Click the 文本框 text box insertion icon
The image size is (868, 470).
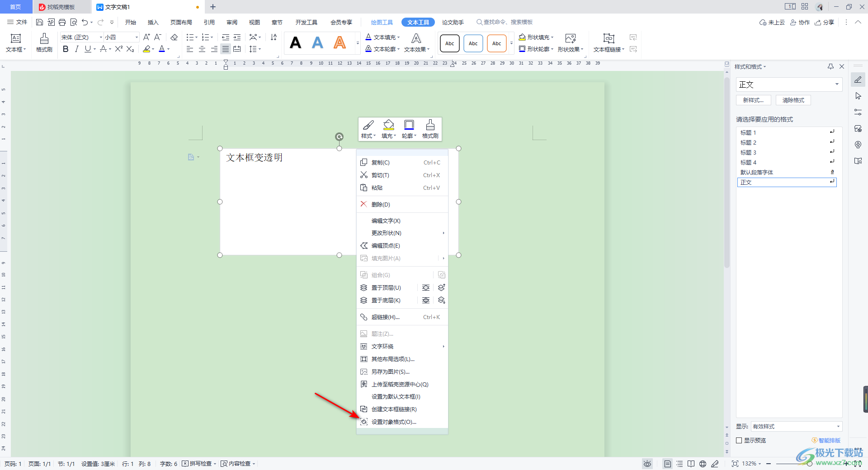coord(16,43)
